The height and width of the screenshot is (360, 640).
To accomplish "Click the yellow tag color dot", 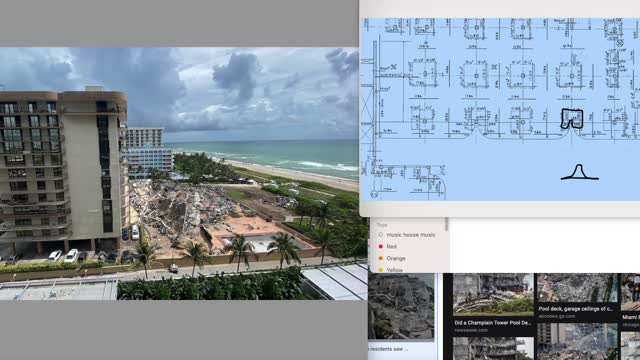I will (x=380, y=270).
